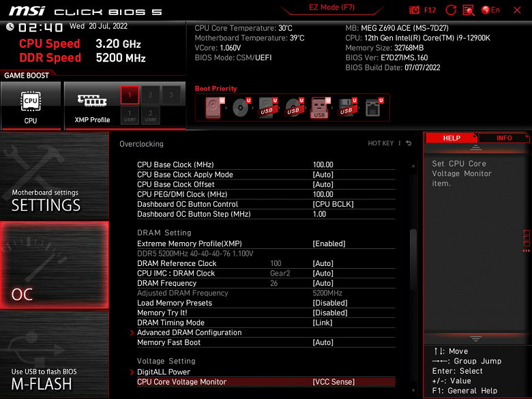Viewport: 532px width, 399px height.
Task: Click the settings list scrollbar thumb
Action: coord(413,260)
